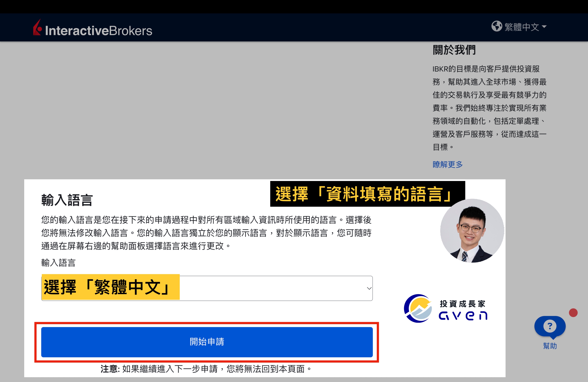
Task: Open the 繁體中文 language menu
Action: pyautogui.click(x=519, y=27)
